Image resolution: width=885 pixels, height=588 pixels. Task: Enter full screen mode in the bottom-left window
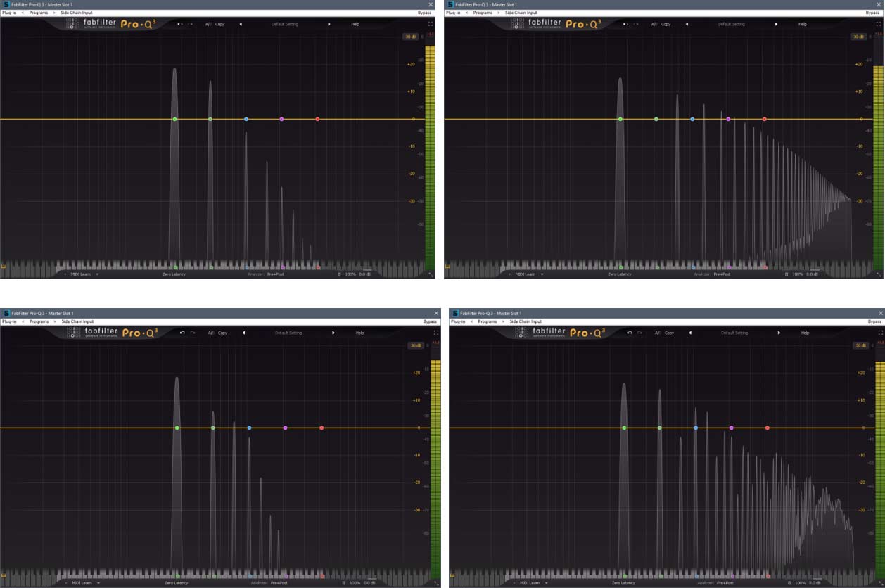[437, 333]
